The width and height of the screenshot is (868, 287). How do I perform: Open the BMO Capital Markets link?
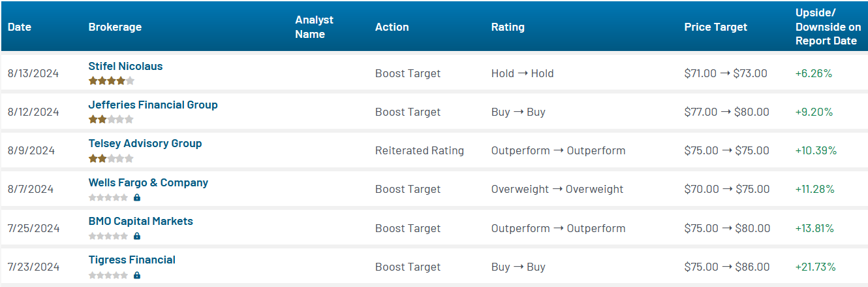point(141,221)
